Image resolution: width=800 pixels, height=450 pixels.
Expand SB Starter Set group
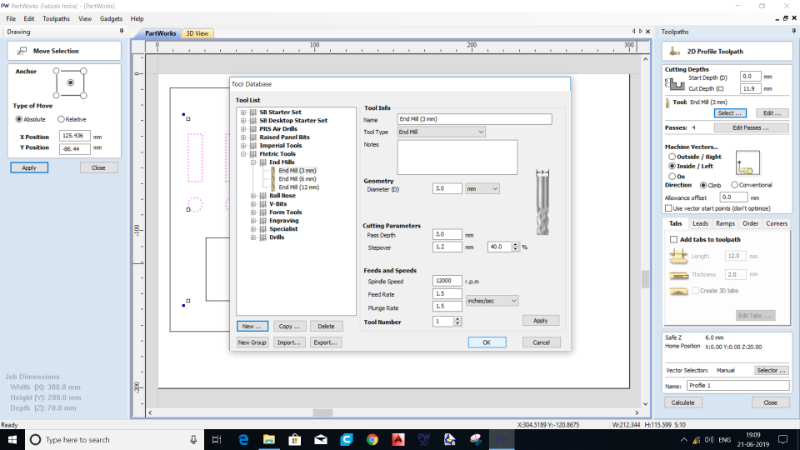click(243, 112)
